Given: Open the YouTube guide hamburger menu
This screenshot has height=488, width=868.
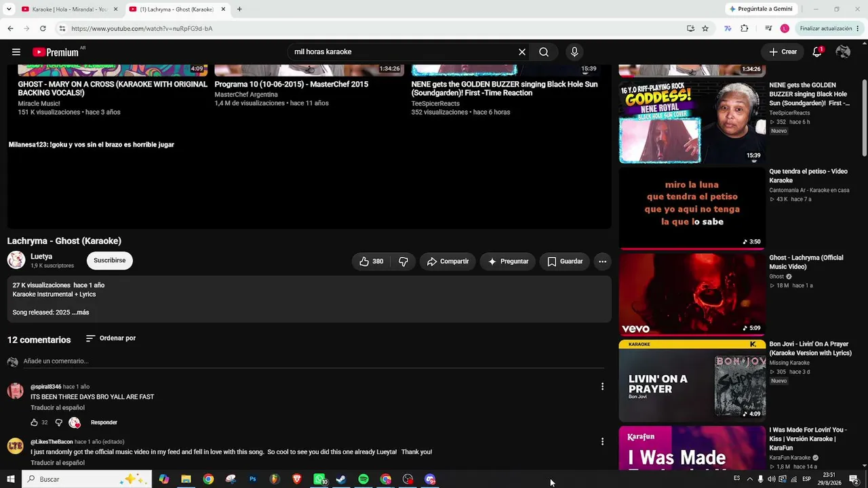Looking at the screenshot, I should 16,52.
